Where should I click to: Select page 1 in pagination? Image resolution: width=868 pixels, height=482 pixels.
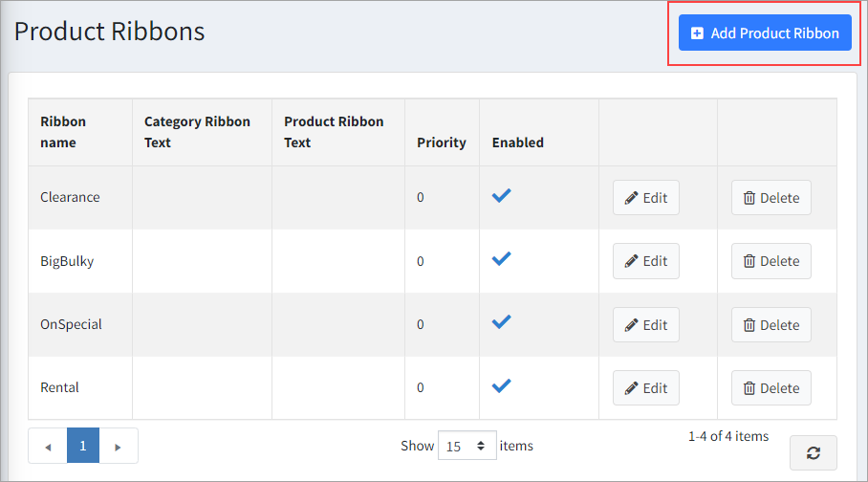click(x=83, y=446)
